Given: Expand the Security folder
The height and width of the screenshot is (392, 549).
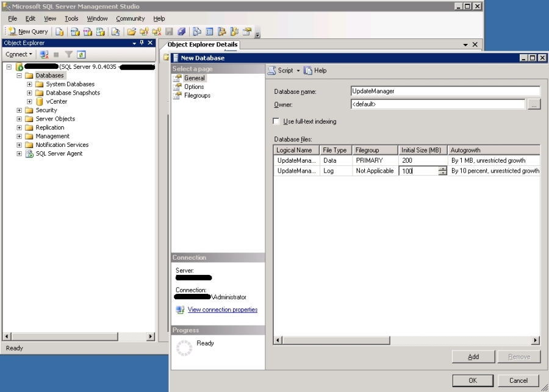Looking at the screenshot, I should tap(20, 110).
